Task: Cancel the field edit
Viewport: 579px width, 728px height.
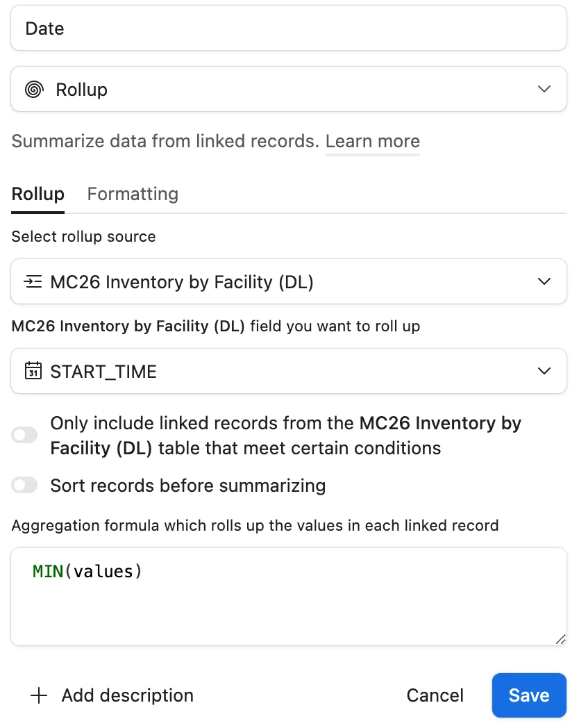Action: 435,695
